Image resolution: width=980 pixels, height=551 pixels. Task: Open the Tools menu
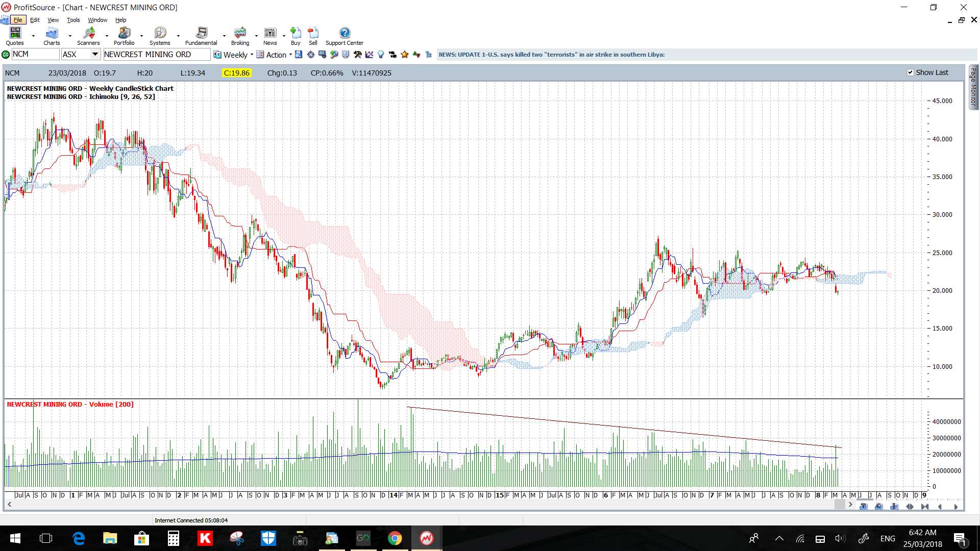tap(73, 20)
